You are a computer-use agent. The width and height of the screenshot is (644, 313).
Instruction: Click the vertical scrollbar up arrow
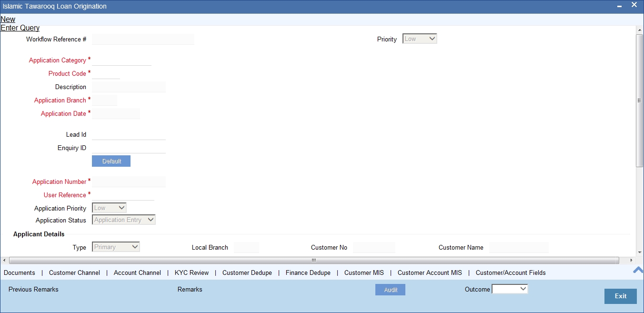(640, 30)
